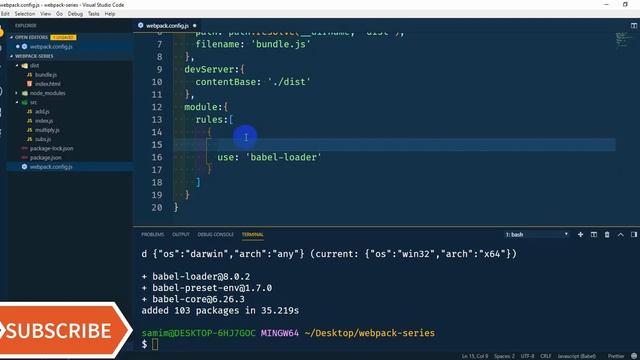Click the EXPLORER panel title

pos(26,25)
